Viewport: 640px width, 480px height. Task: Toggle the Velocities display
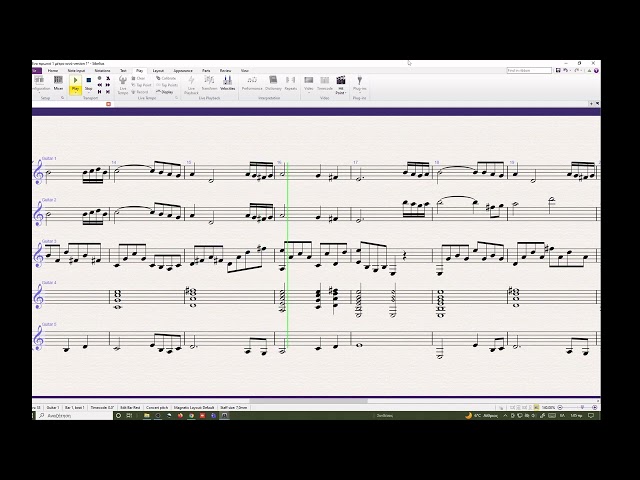click(227, 83)
